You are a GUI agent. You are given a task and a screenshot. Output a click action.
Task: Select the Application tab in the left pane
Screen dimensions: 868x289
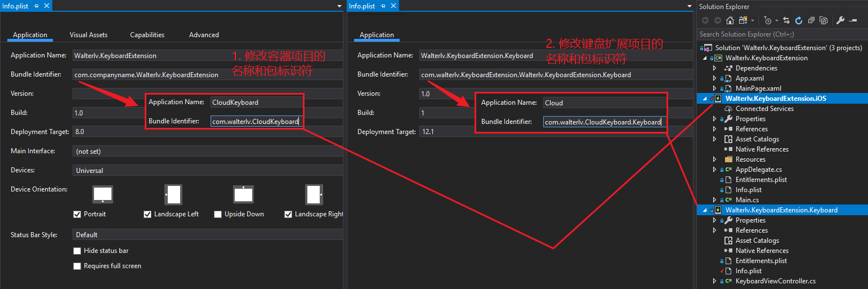pos(30,35)
